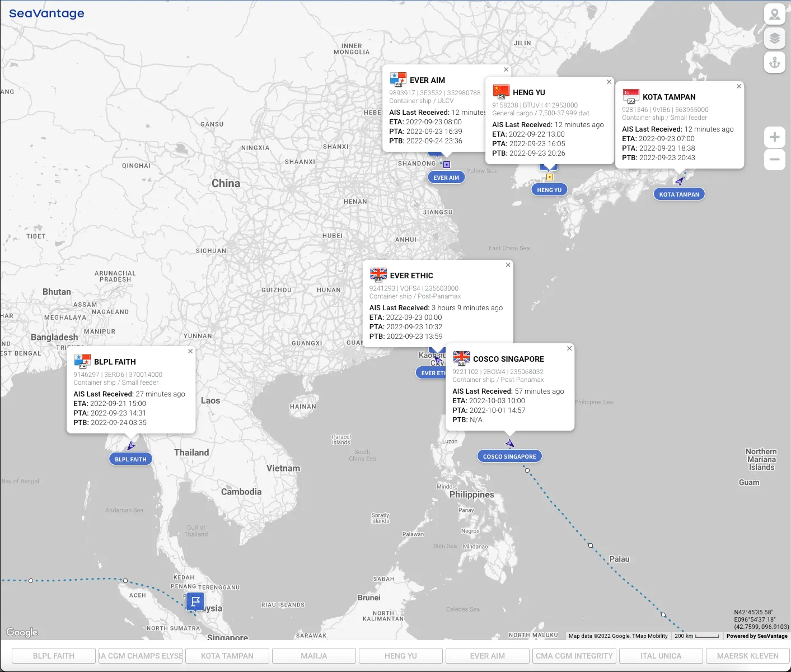Click the HENG YU square vessel marker
Screen dimensions: 791x672
tap(550, 177)
